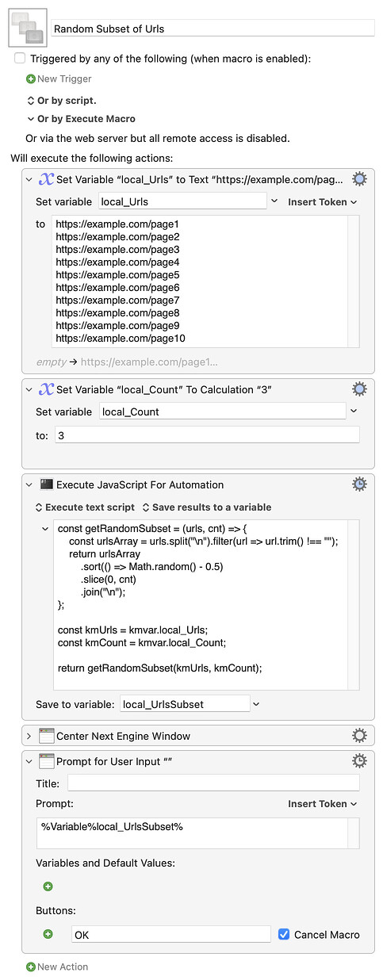This screenshot has height=980, width=383.
Task: Click the calculation field containing 3
Action: point(206,435)
